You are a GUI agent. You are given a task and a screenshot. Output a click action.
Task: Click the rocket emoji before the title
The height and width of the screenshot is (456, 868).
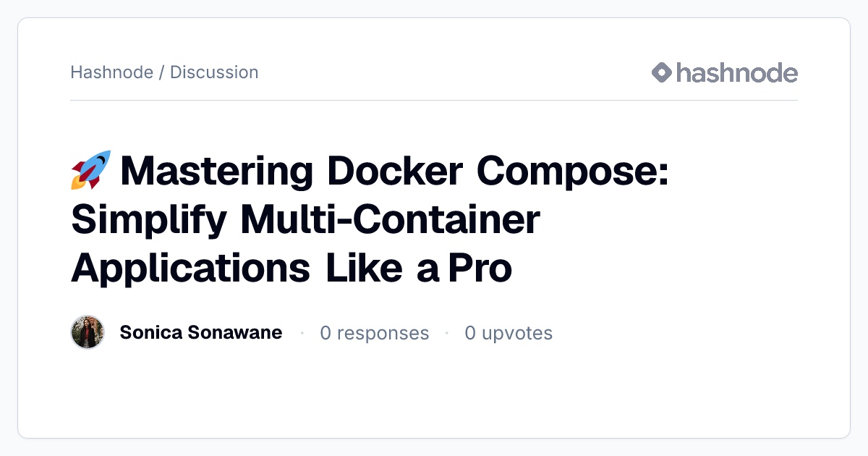pos(90,170)
